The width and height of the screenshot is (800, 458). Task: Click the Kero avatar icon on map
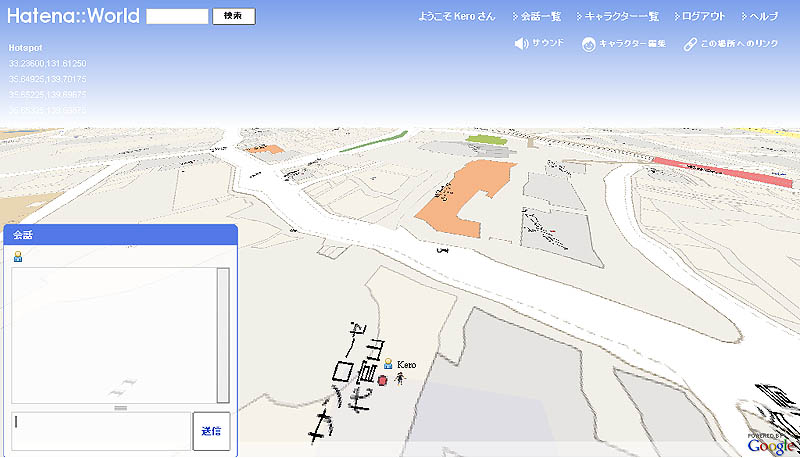coord(388,364)
